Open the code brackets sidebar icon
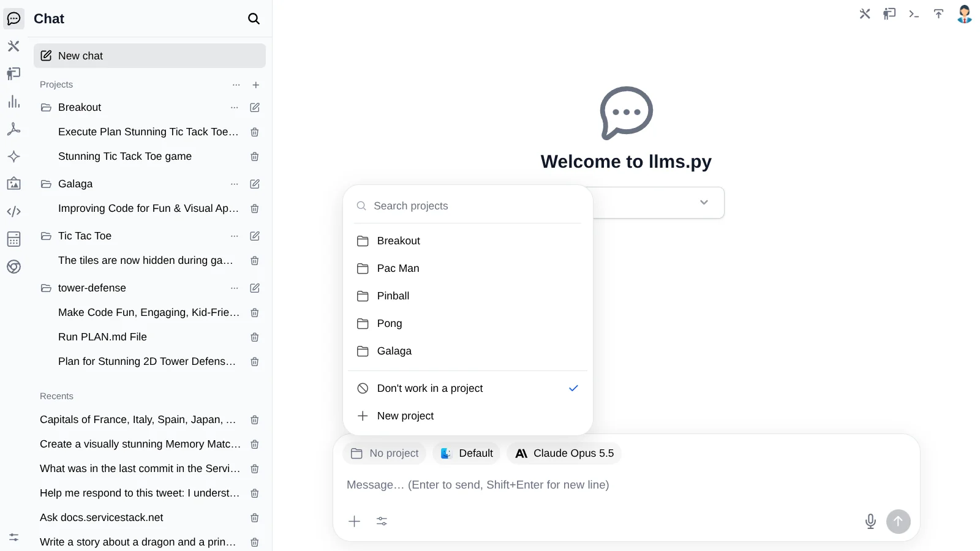Image resolution: width=980 pixels, height=551 pixels. pyautogui.click(x=13, y=211)
